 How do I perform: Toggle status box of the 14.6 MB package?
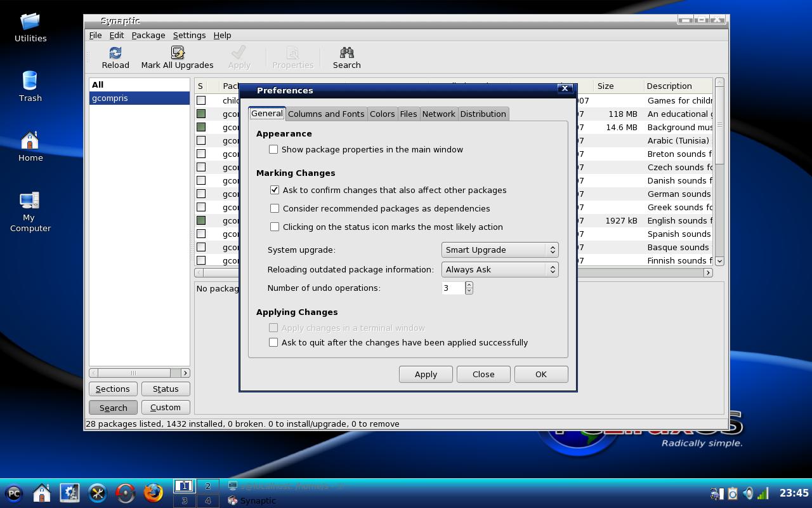pyautogui.click(x=201, y=127)
